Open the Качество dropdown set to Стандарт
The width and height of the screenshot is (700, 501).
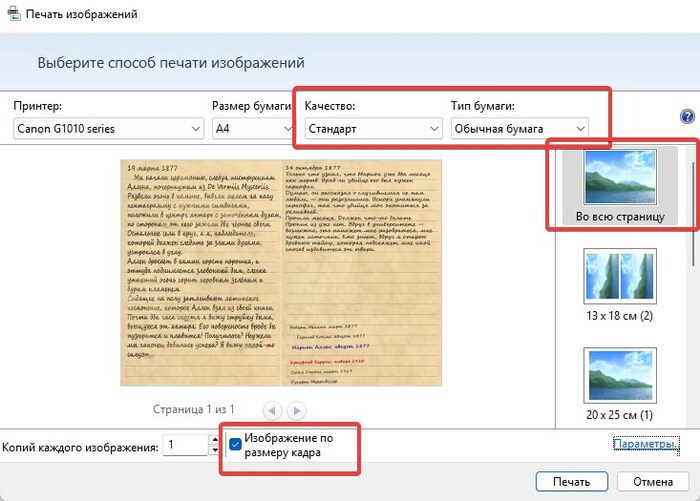pos(372,129)
